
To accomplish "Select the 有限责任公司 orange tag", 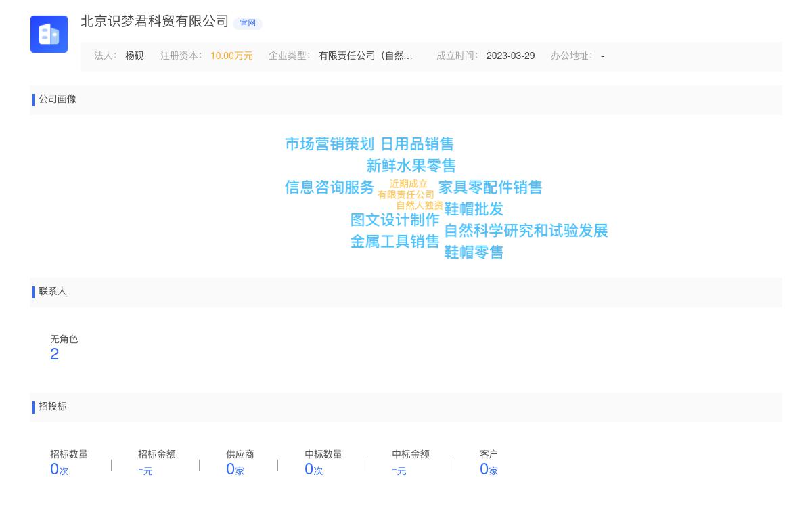I will (406, 195).
